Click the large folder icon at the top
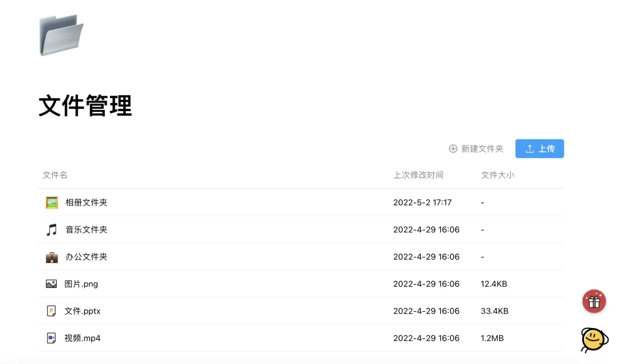619x364 pixels. click(x=61, y=34)
